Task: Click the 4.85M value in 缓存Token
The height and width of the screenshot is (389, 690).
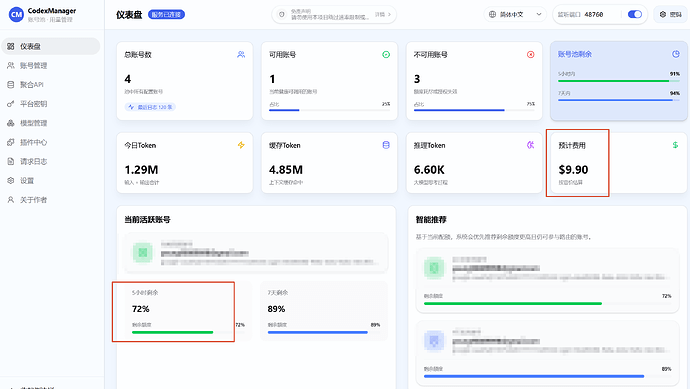Action: [286, 170]
